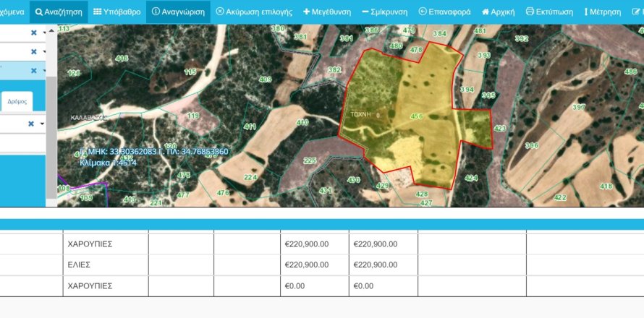The width and height of the screenshot is (644, 318).
Task: Select parcel 115 on the map
Action: tap(190, 72)
